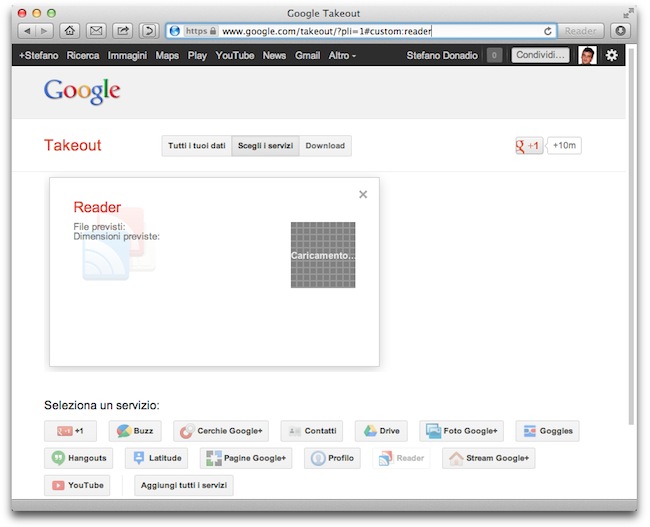Image resolution: width=650 pixels, height=527 pixels.
Task: Open Immagini in the Google bar
Action: (127, 56)
